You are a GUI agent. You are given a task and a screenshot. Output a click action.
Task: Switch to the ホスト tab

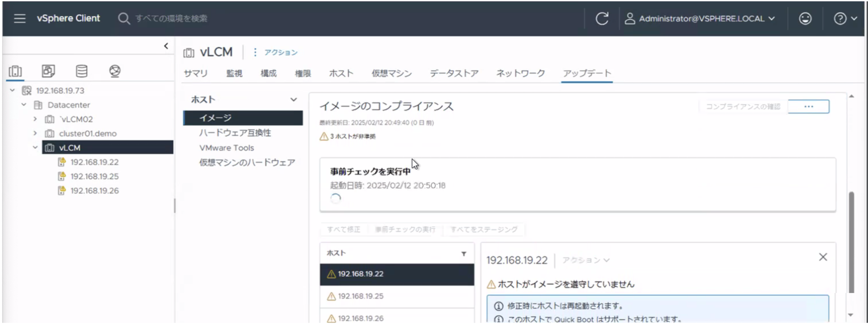(341, 74)
